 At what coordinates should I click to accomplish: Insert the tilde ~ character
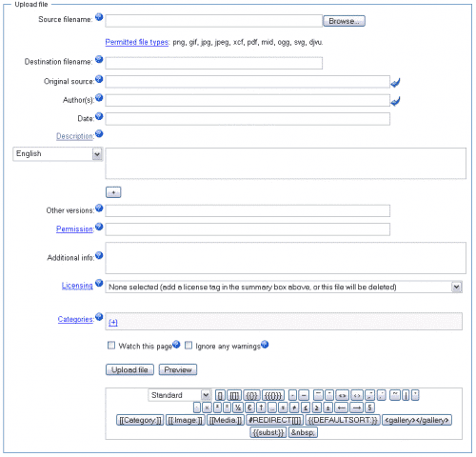tap(395, 395)
